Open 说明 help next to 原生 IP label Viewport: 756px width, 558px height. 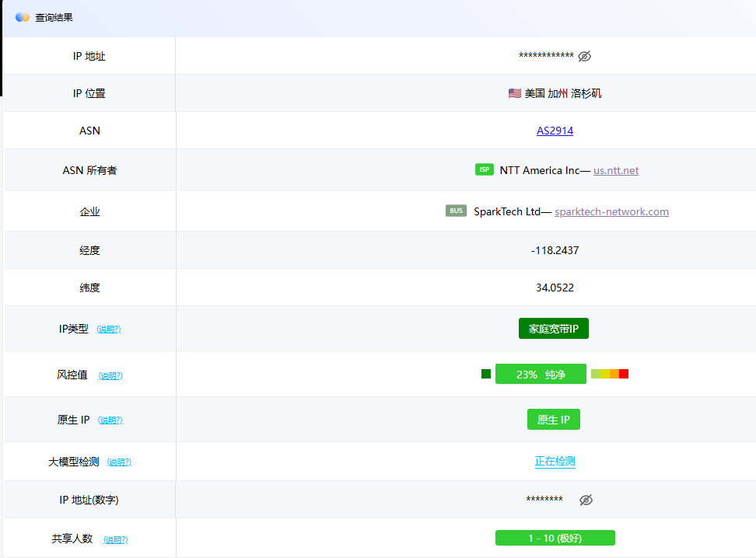(x=110, y=420)
